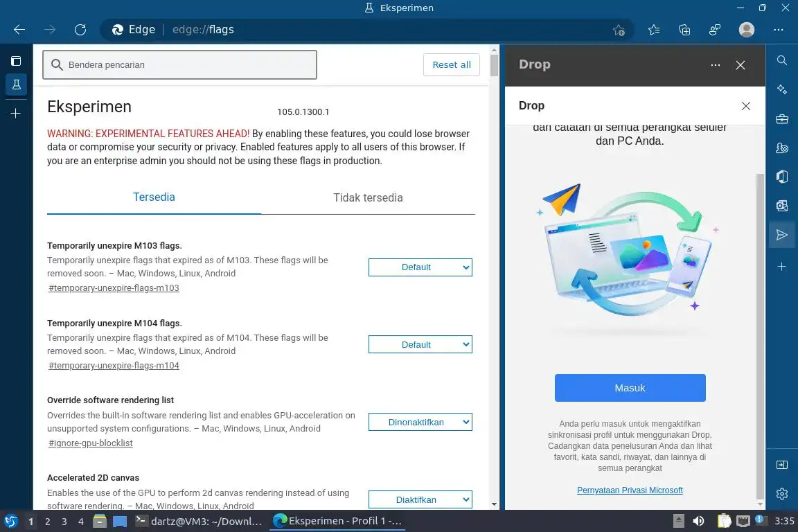Open the sidebar Discover sparkle icon
This screenshot has width=798, height=532.
click(x=781, y=89)
